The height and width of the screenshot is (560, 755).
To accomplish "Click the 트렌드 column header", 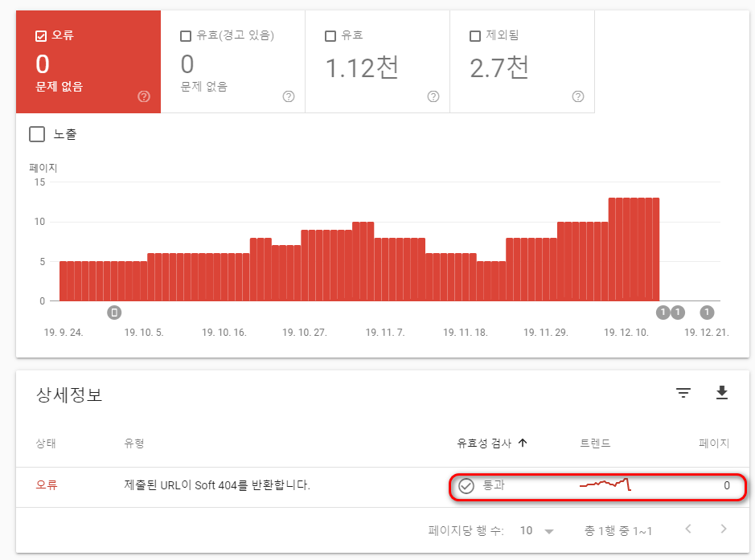I will [595, 443].
